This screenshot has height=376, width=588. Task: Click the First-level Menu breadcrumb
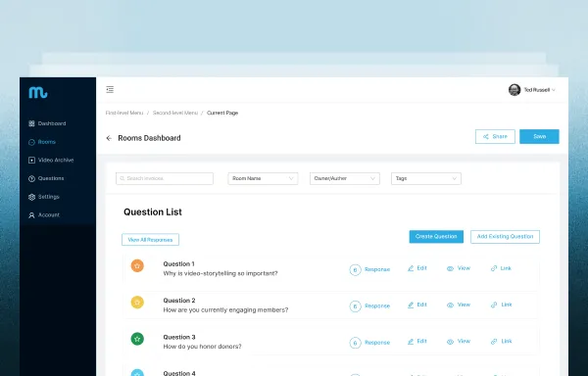(124, 113)
